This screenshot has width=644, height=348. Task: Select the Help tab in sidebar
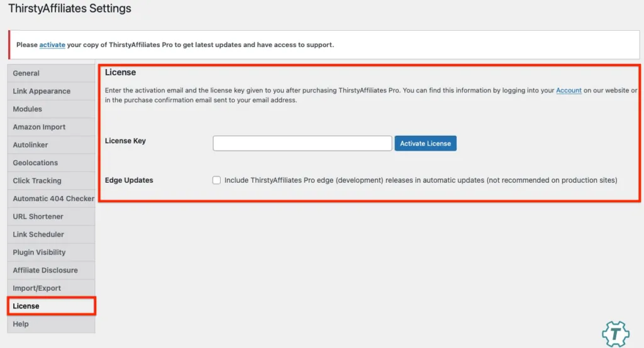tap(21, 324)
